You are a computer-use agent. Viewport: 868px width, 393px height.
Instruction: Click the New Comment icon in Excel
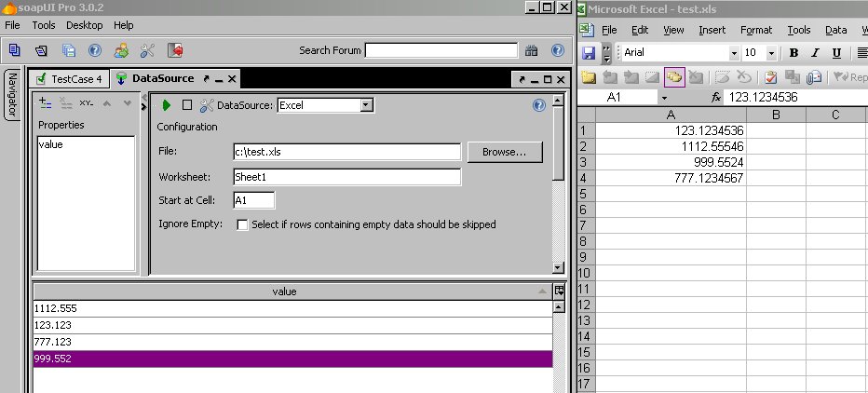[589, 77]
